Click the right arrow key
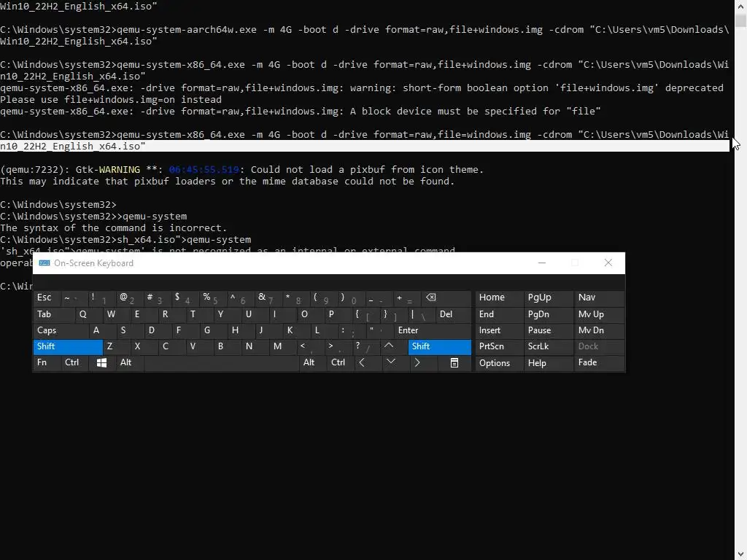Image resolution: width=747 pixels, height=560 pixels. (417, 363)
